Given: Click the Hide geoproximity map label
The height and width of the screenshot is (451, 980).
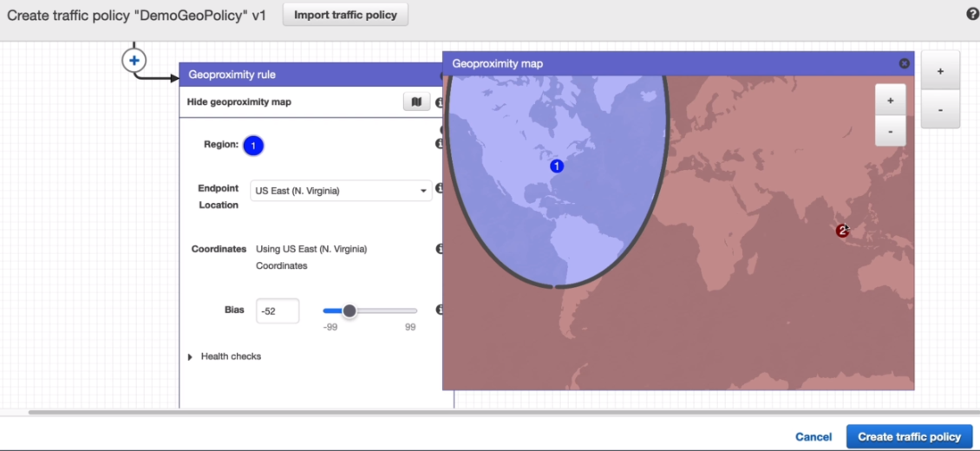Looking at the screenshot, I should pyautogui.click(x=238, y=101).
